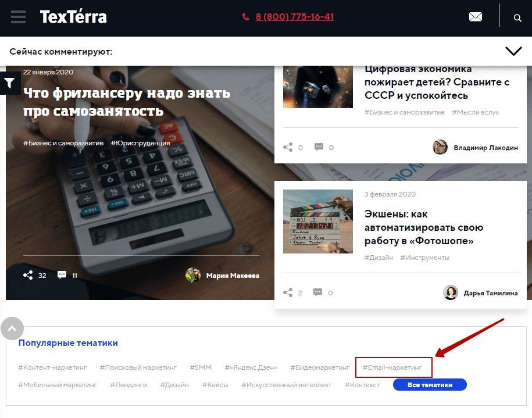Image resolution: width=532 pixels, height=418 pixels.
Task: Click share icon on Photoshop actions card
Action: (288, 292)
